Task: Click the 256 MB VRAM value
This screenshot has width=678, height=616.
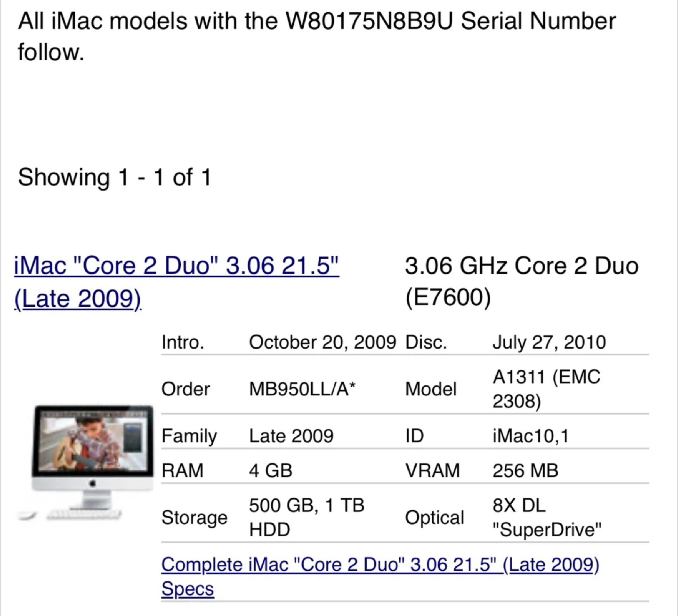Action: tap(525, 471)
